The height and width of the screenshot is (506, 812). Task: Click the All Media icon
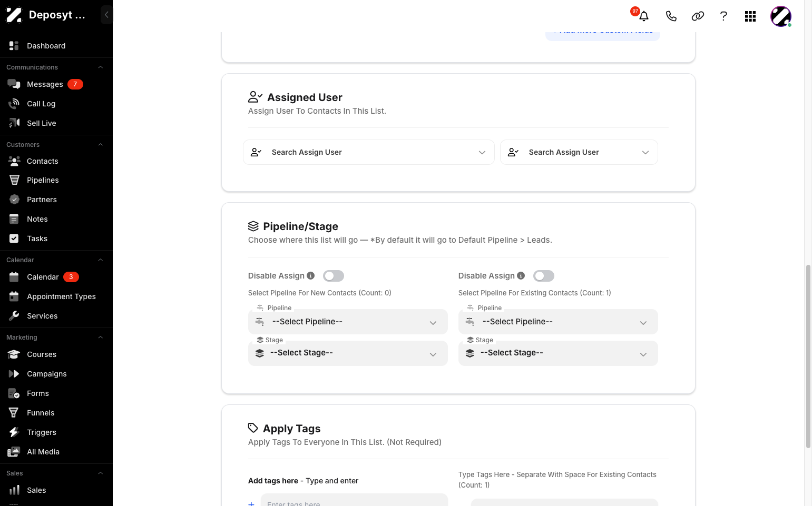click(14, 452)
